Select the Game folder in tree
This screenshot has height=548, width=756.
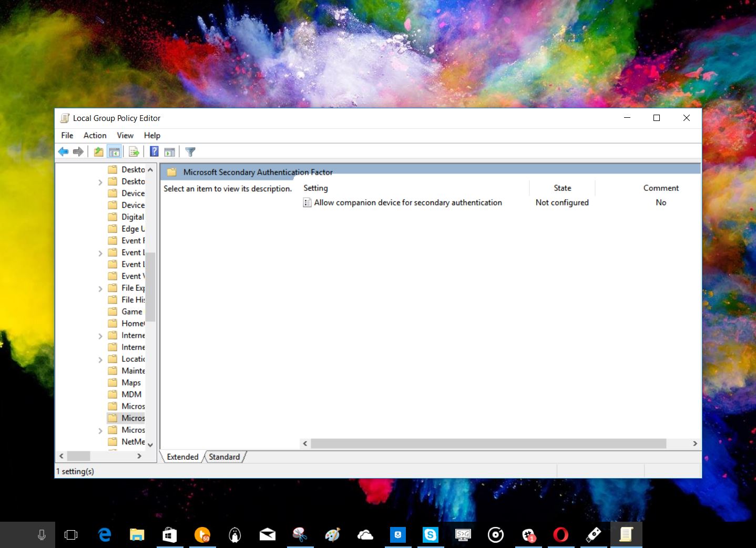[125, 311]
